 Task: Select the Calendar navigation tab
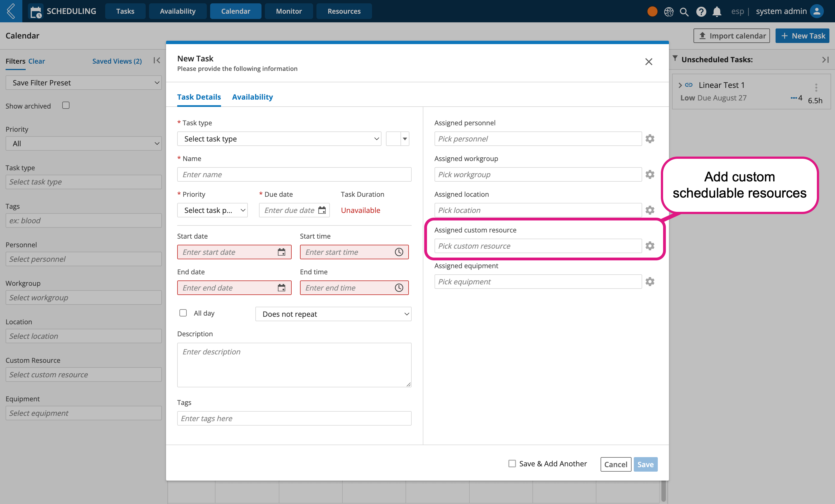[x=235, y=11]
